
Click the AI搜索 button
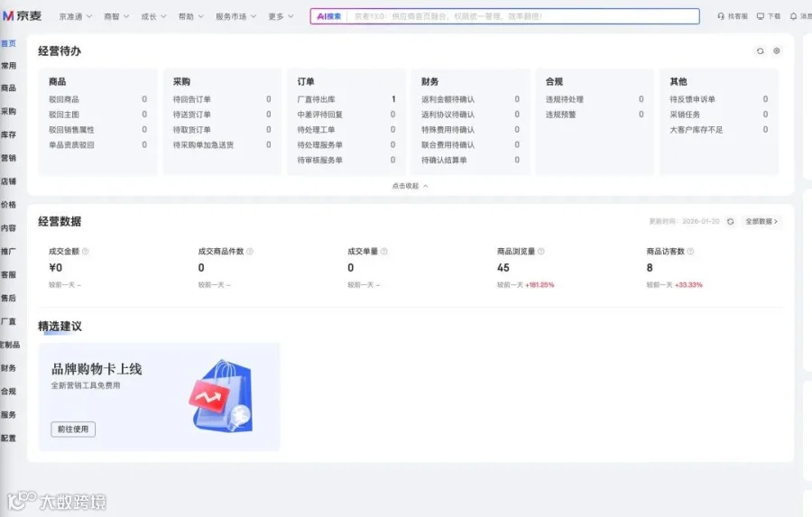328,16
